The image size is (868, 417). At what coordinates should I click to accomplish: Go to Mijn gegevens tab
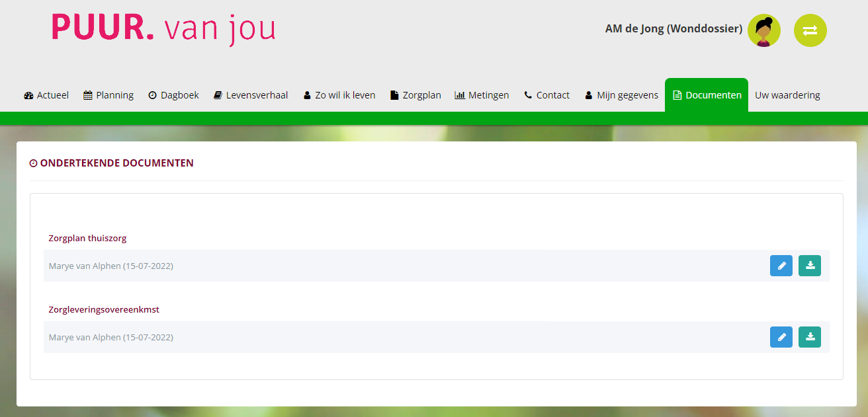pos(621,95)
